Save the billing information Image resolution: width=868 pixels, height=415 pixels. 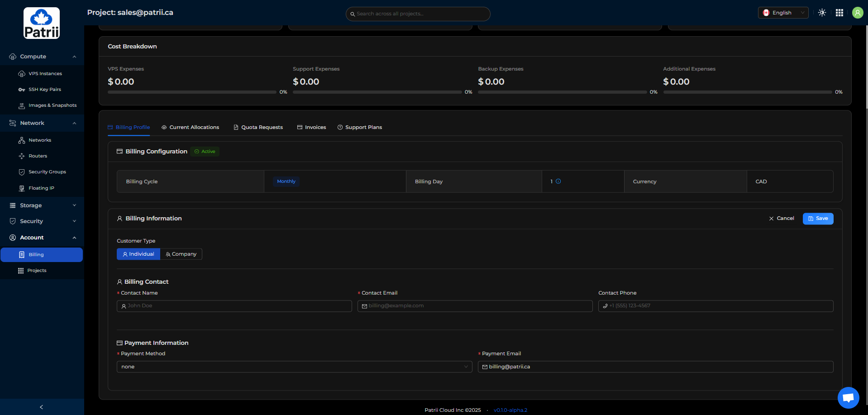818,219
